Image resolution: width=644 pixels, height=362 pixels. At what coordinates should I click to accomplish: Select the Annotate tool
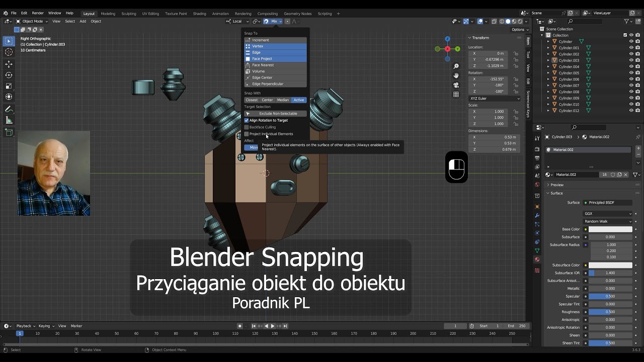coord(9,109)
